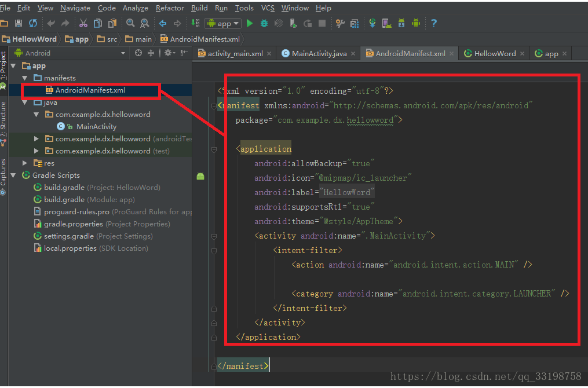Image resolution: width=588 pixels, height=388 pixels.
Task: Expand the com.example.dx.hellowword (androidTest) package
Action: coord(36,139)
